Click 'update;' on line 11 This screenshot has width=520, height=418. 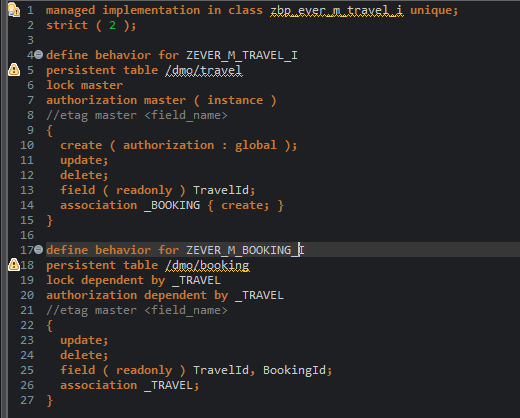pos(84,160)
